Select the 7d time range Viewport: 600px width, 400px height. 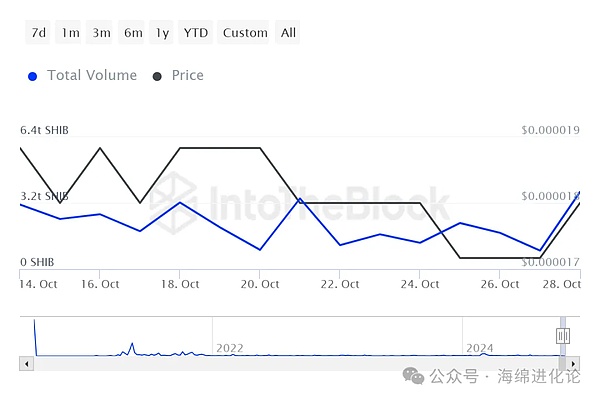coord(38,33)
